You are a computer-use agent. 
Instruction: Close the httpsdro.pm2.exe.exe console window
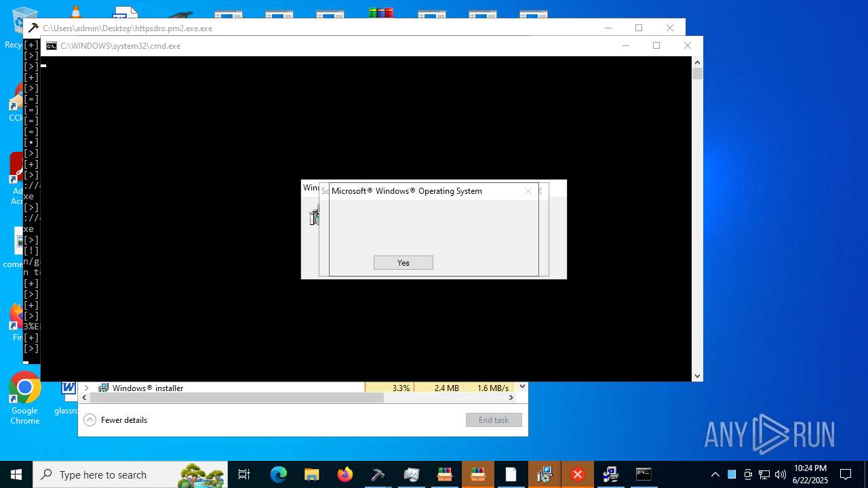670,28
